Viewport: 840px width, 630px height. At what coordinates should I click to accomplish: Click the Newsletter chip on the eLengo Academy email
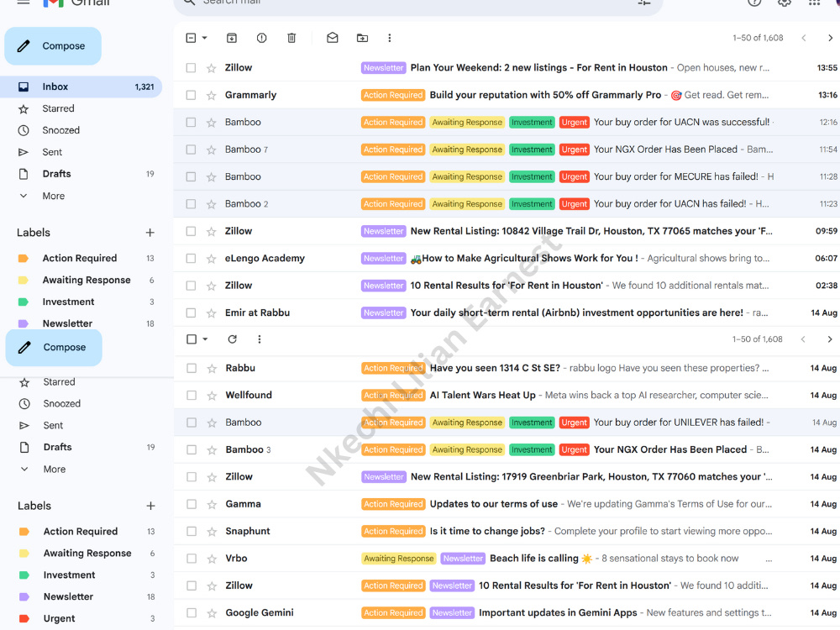(383, 258)
